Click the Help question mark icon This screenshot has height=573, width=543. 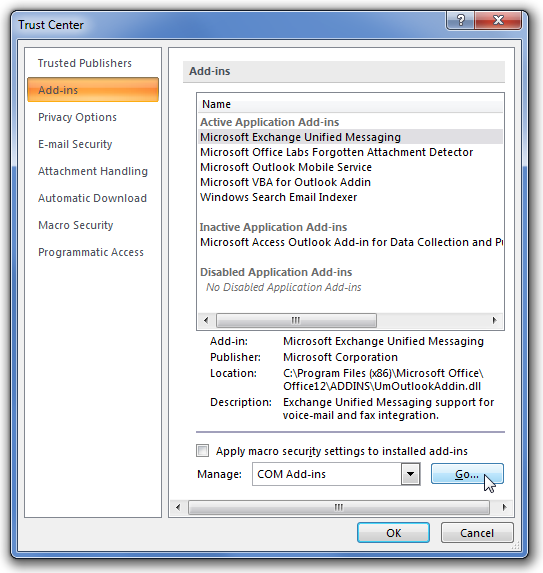[x=460, y=20]
